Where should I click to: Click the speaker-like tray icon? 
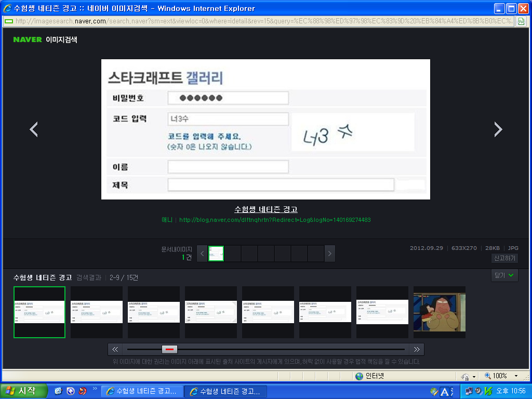pos(478,391)
